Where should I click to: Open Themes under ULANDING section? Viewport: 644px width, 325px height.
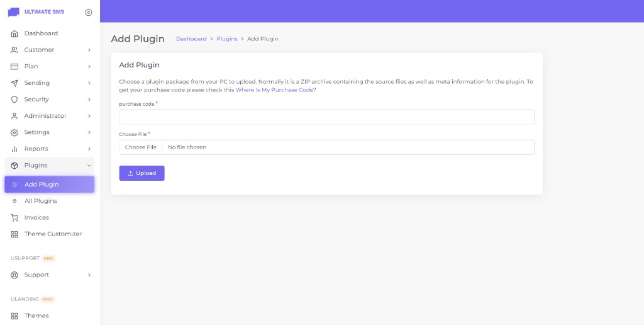tap(49, 316)
